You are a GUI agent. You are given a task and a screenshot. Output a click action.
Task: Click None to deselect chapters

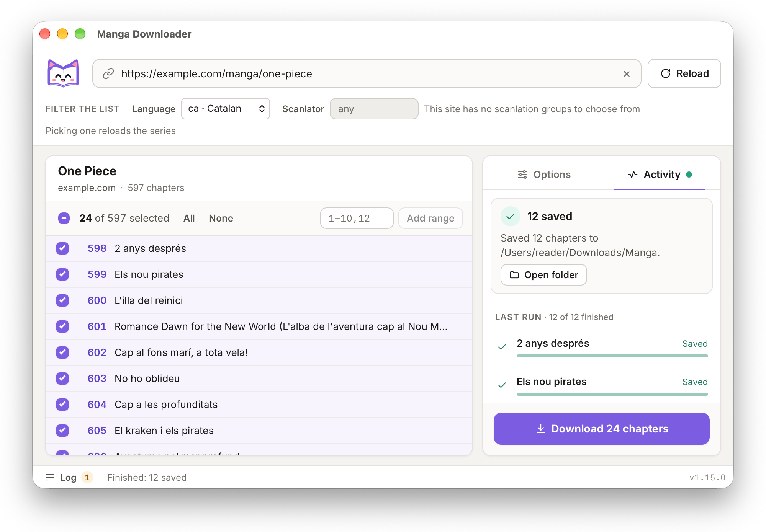click(x=221, y=218)
